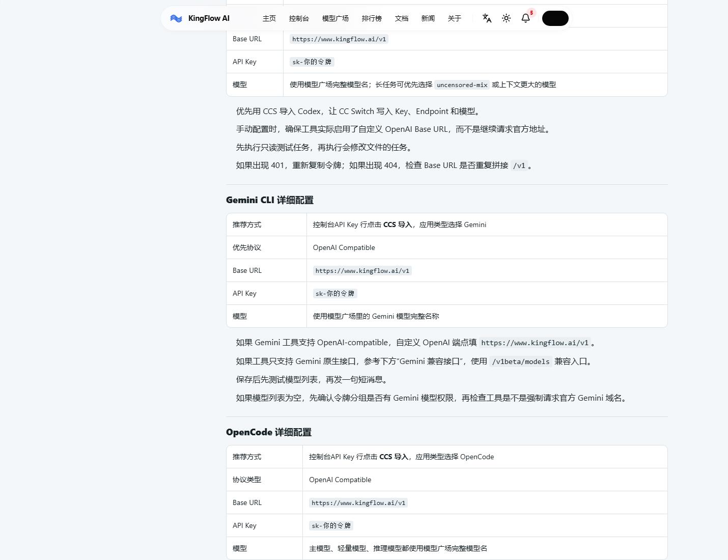The height and width of the screenshot is (560, 728).
Task: Click 优先协议 label cell
Action: tap(266, 247)
